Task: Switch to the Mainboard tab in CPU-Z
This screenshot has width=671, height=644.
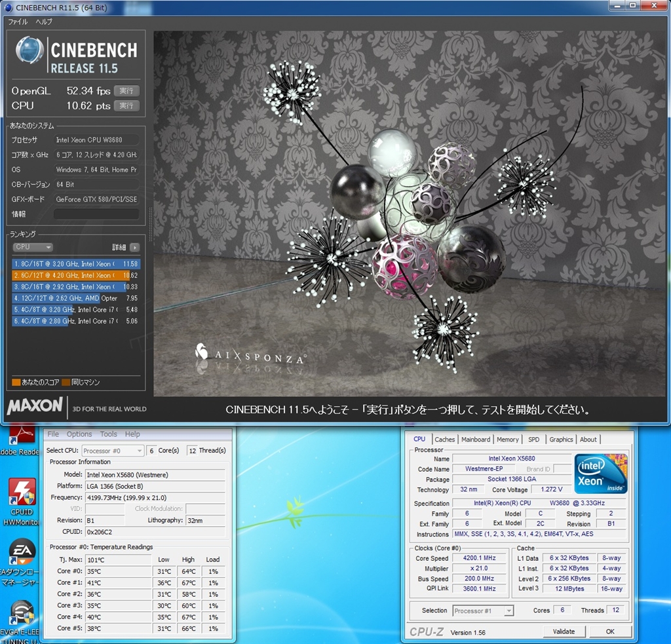Action: click(475, 440)
